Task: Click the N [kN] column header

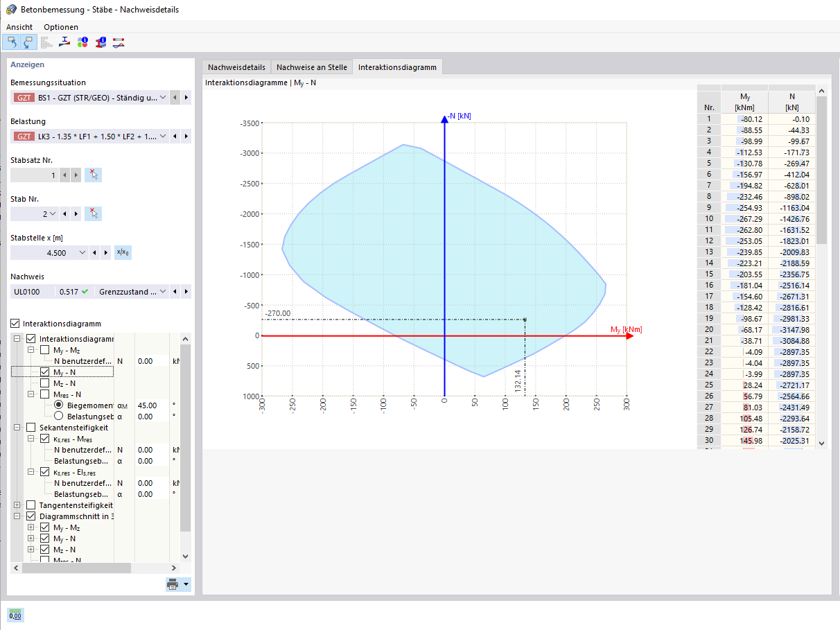Action: (791, 102)
